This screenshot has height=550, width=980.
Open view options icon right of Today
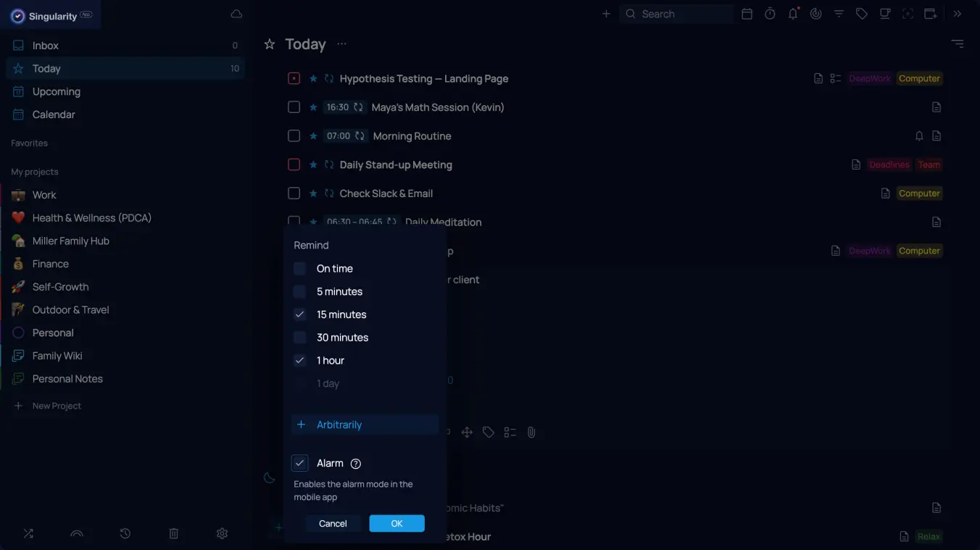958,44
